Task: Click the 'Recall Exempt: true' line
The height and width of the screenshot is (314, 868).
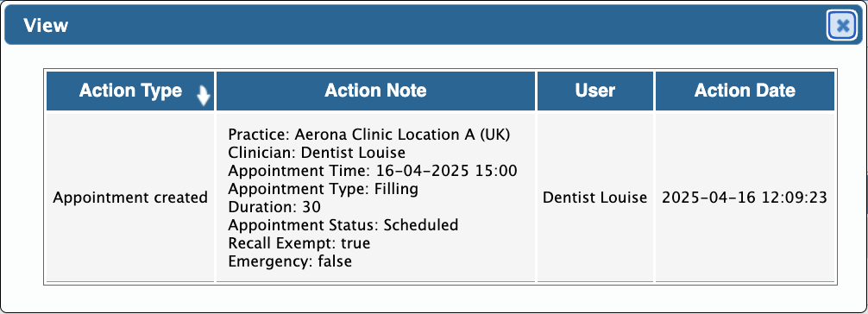Action: tap(299, 243)
